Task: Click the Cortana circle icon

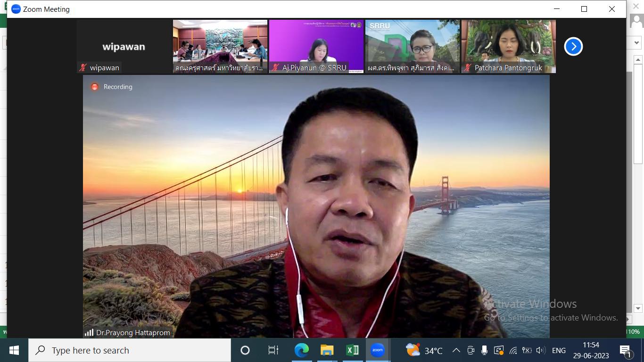Action: (x=245, y=350)
